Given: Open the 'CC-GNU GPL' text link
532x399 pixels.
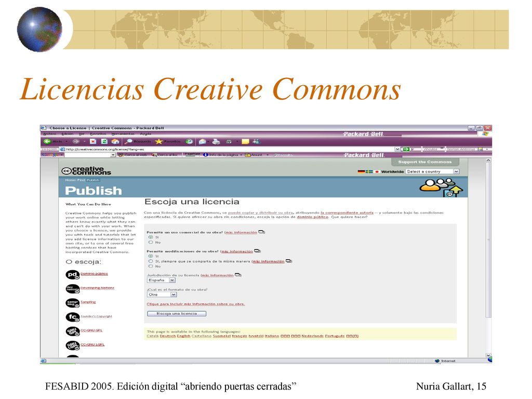Looking at the screenshot, I should pos(91,330).
